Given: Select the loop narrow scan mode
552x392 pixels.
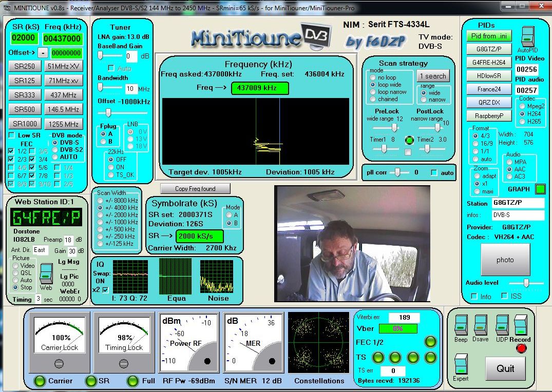Looking at the screenshot, I should (x=373, y=92).
